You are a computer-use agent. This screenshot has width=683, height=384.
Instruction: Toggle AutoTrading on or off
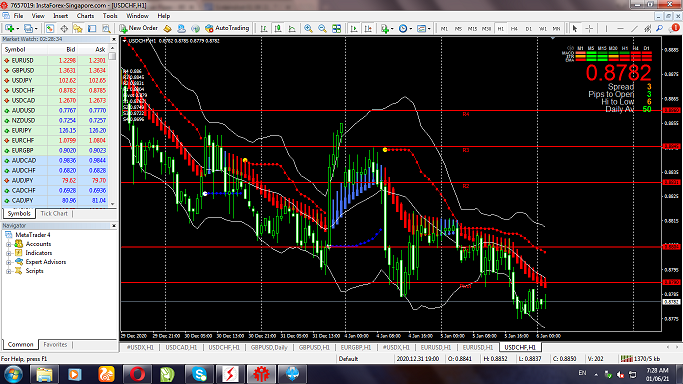point(227,28)
